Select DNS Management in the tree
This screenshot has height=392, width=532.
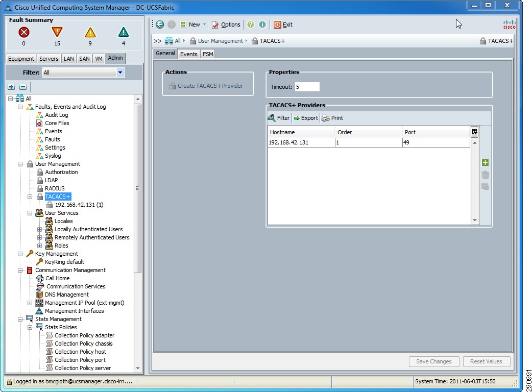[67, 295]
